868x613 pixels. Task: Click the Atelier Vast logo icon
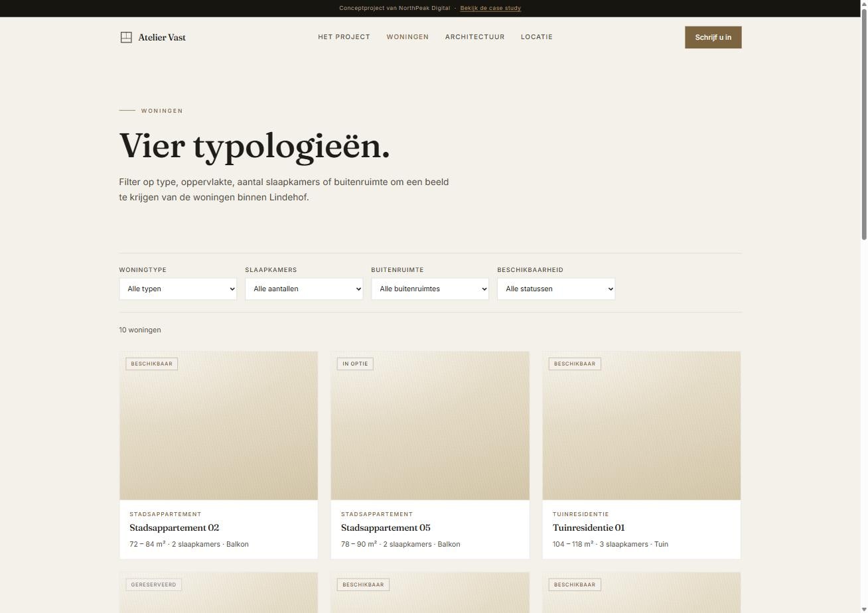point(126,37)
